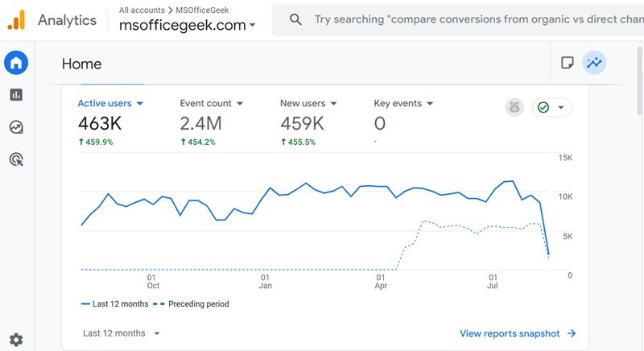Open the Reports bar chart icon

(16, 95)
